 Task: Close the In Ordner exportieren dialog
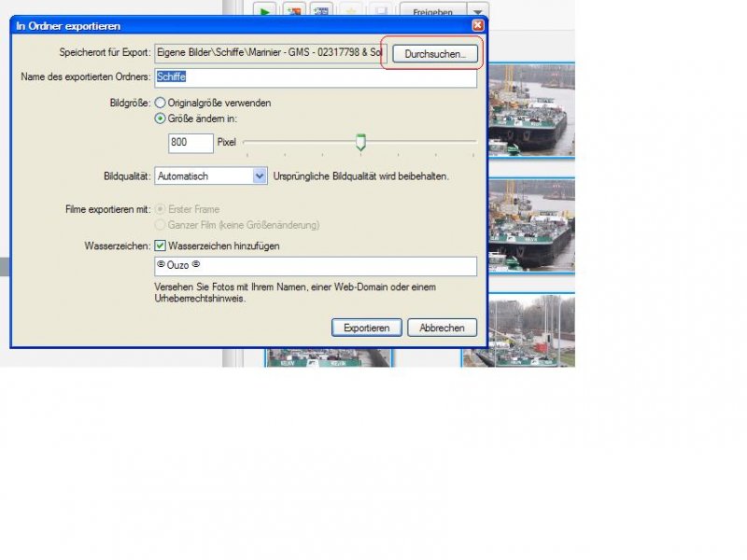point(478,26)
